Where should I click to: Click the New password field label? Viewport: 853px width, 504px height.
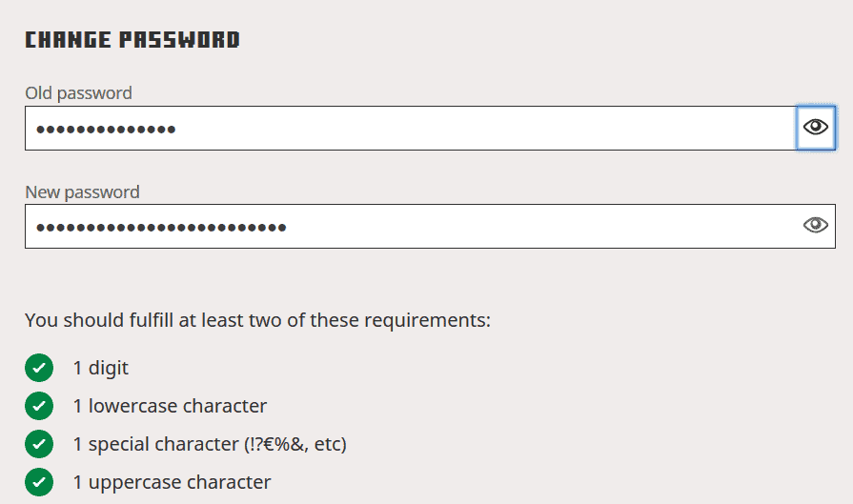pyautogui.click(x=83, y=192)
